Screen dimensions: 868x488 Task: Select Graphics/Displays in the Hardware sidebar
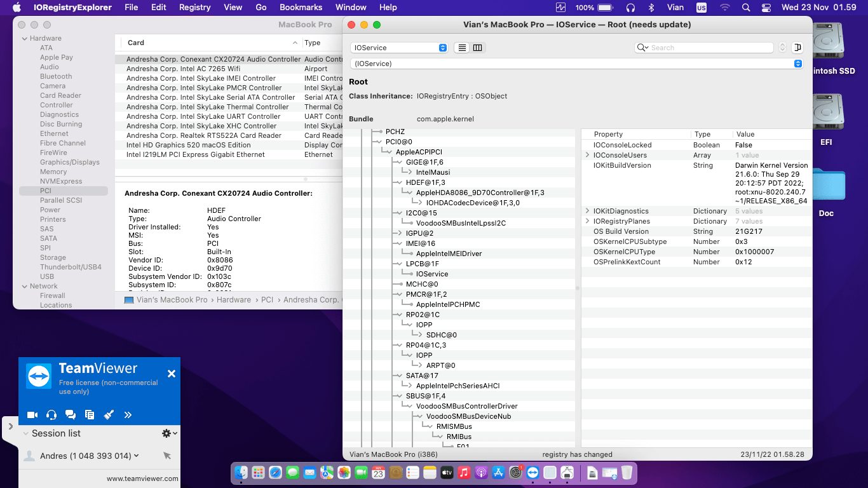coord(70,162)
